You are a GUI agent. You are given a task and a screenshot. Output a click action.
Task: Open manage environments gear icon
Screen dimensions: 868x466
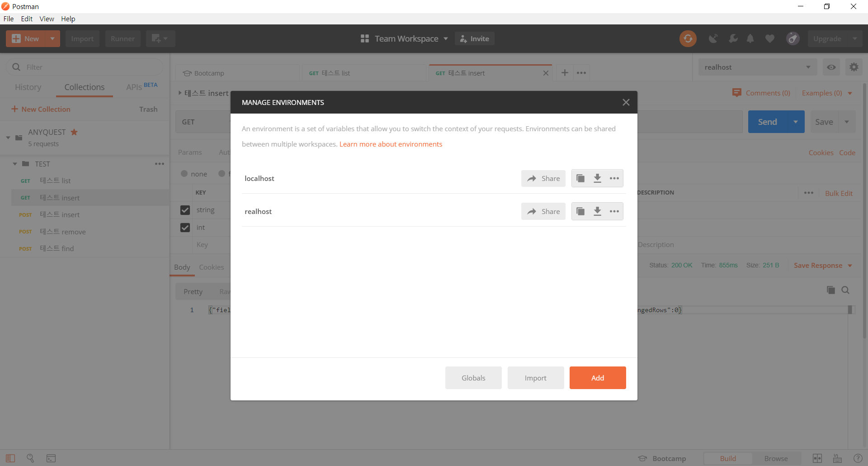[854, 67]
